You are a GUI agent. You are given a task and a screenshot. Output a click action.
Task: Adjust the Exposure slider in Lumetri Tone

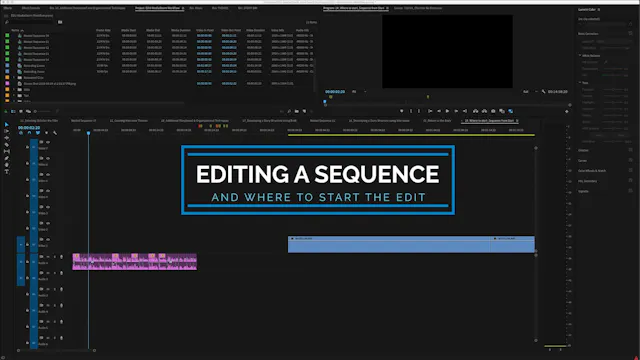[x=613, y=89]
